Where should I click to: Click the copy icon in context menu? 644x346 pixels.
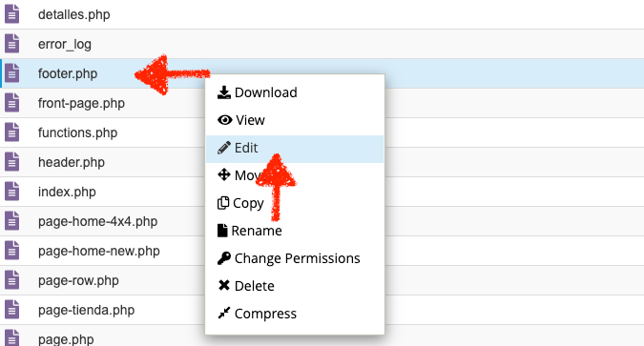[x=223, y=203]
